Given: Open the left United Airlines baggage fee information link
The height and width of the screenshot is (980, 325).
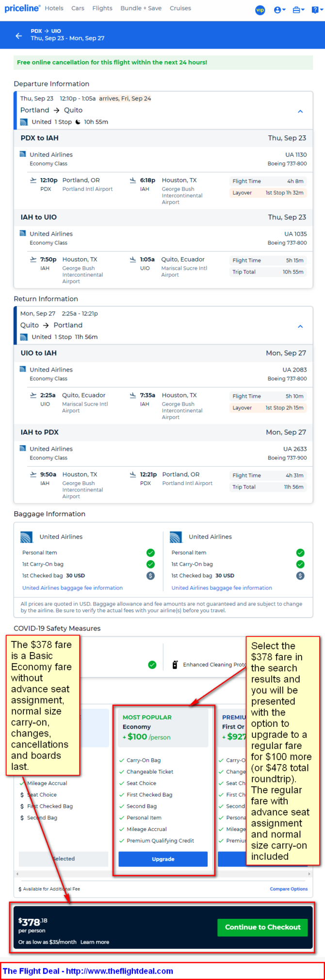Looking at the screenshot, I should click(72, 588).
